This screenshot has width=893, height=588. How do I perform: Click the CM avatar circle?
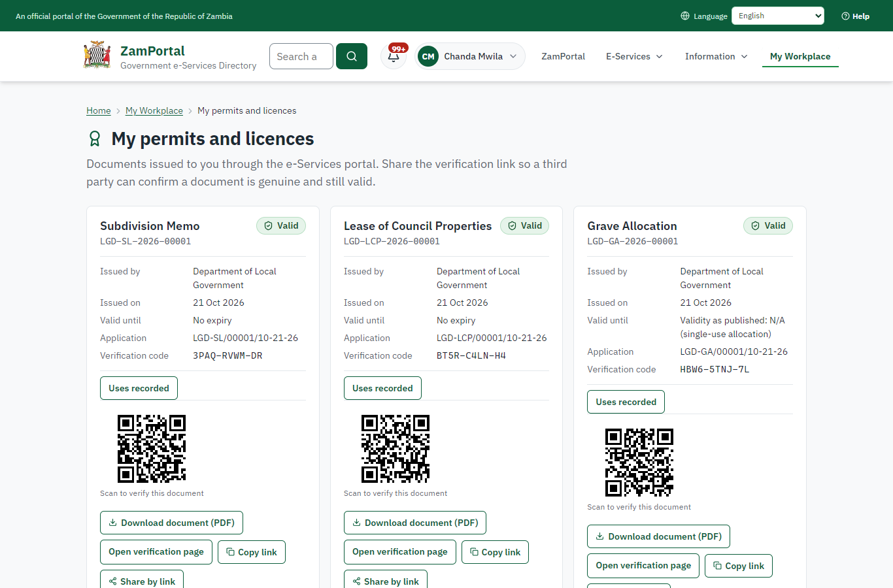[x=428, y=56]
